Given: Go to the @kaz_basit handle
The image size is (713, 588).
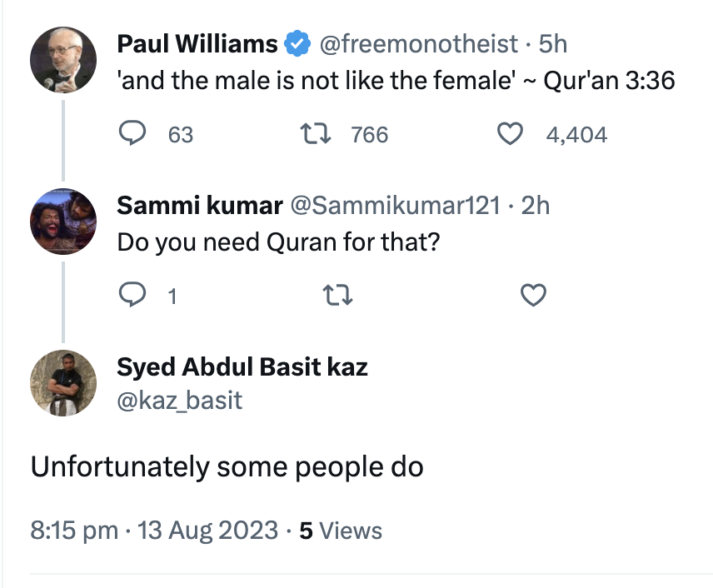Looking at the screenshot, I should pos(180,400).
